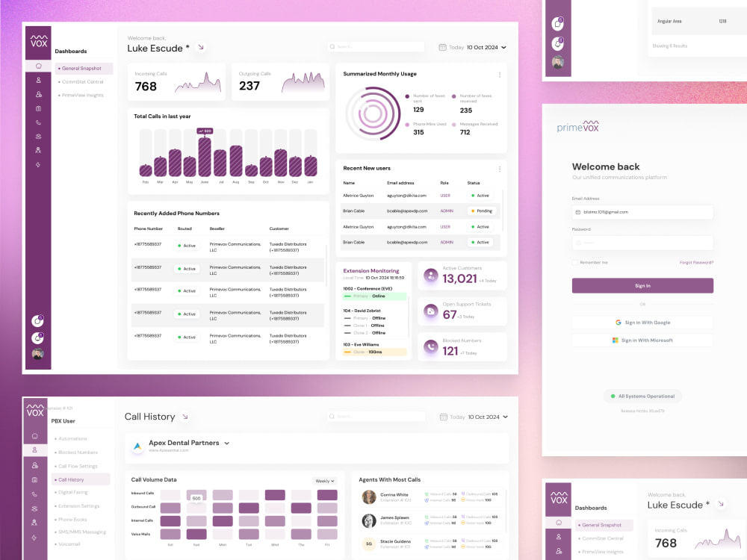The image size is (747, 560).
Task: Click the dark Wed Inbound Calls heatmap cell
Action: coord(275,495)
